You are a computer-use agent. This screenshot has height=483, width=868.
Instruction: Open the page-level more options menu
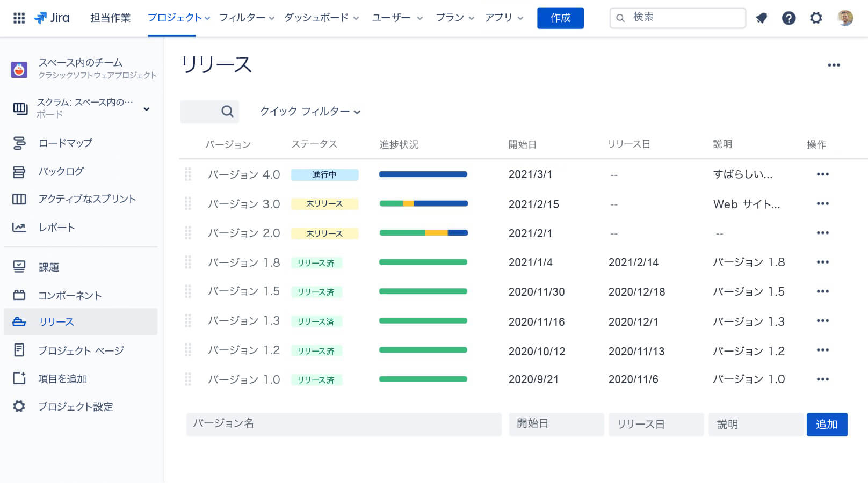coord(834,65)
